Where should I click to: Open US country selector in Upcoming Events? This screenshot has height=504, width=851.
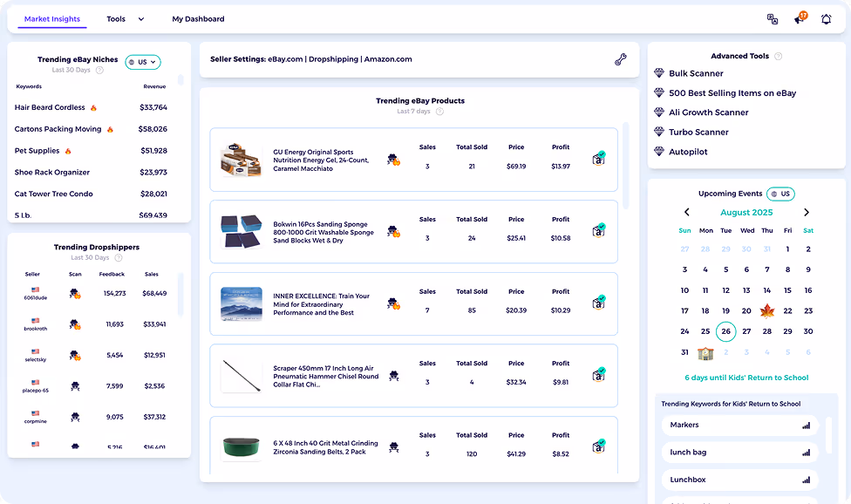pyautogui.click(x=780, y=194)
